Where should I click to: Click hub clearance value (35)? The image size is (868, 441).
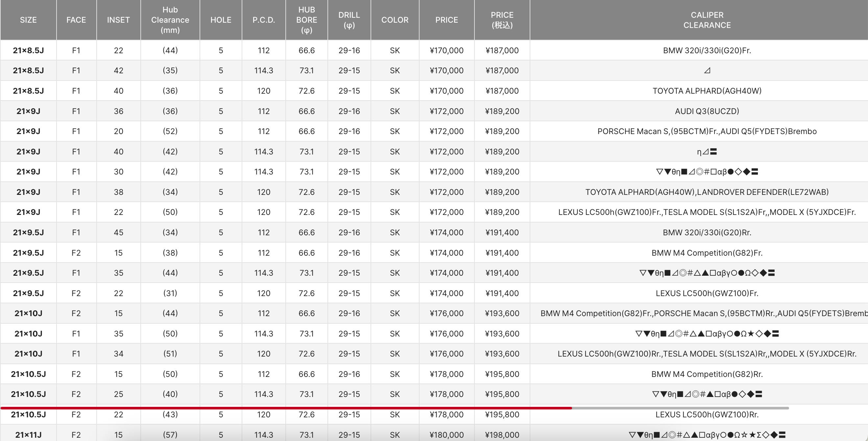(170, 71)
